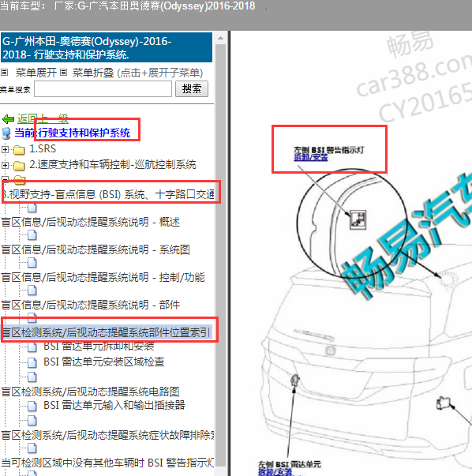Screen dimensions: 472x476
Task: Click the 菜单折叠 collapse-all option
Action: pos(93,73)
